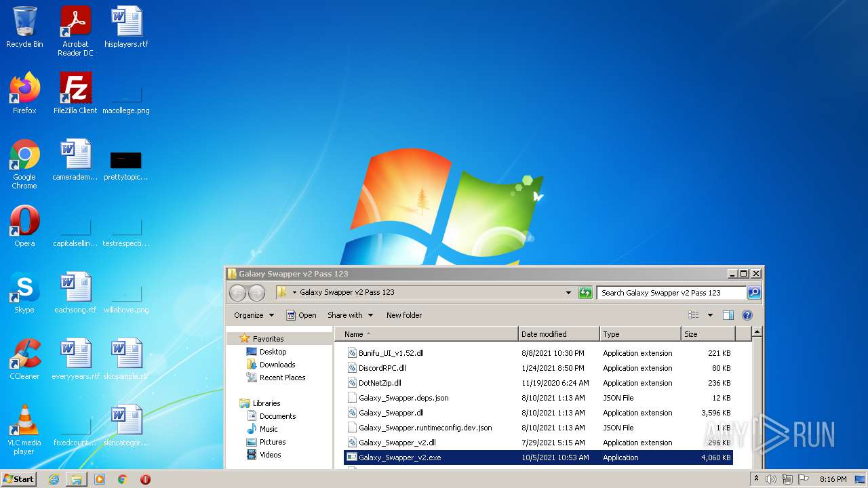
Task: Click the address bar path text
Action: coord(347,293)
